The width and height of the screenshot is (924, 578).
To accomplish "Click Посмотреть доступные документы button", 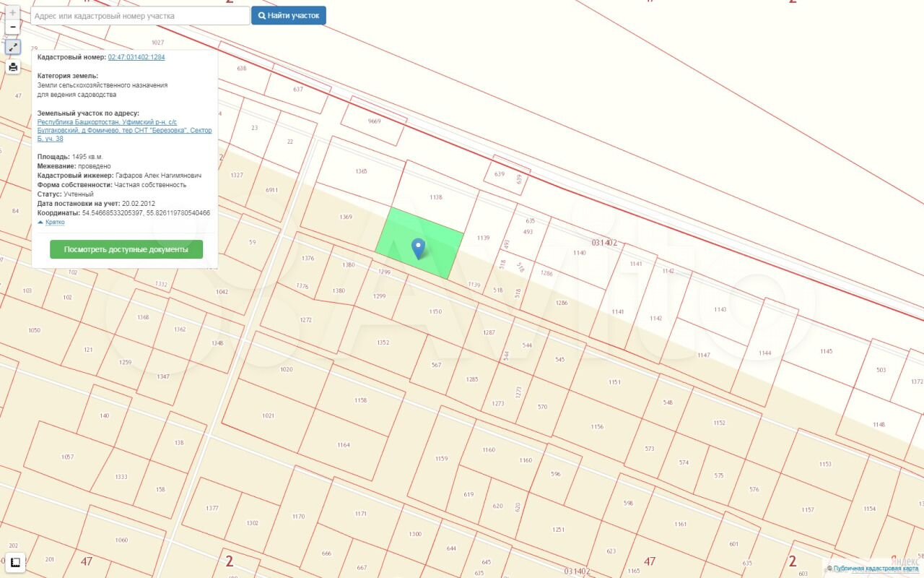I will click(126, 249).
